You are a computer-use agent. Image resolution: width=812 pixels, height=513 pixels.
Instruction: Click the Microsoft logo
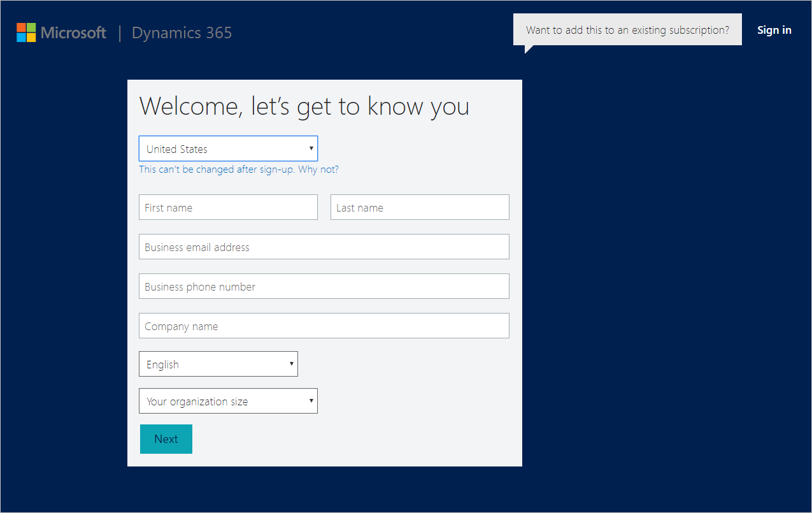(x=61, y=32)
